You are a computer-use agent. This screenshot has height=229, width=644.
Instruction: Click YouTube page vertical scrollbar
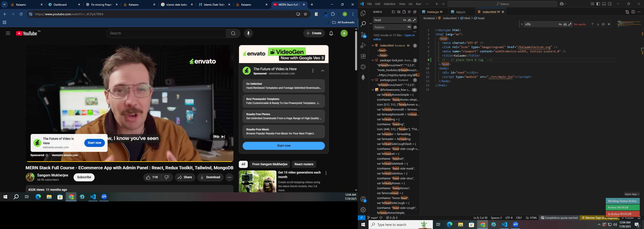356,51
